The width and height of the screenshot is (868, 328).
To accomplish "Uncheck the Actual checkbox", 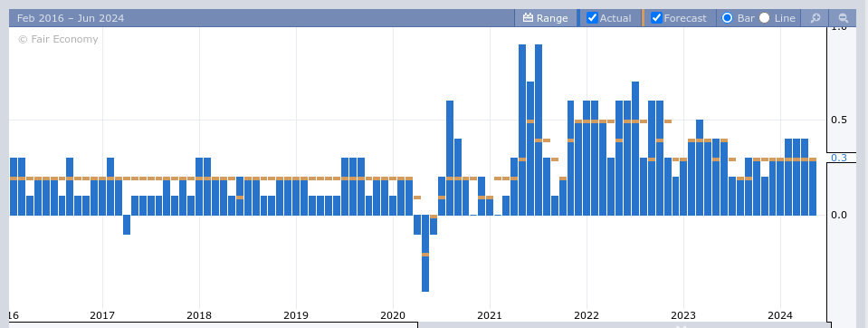I will 592,18.
